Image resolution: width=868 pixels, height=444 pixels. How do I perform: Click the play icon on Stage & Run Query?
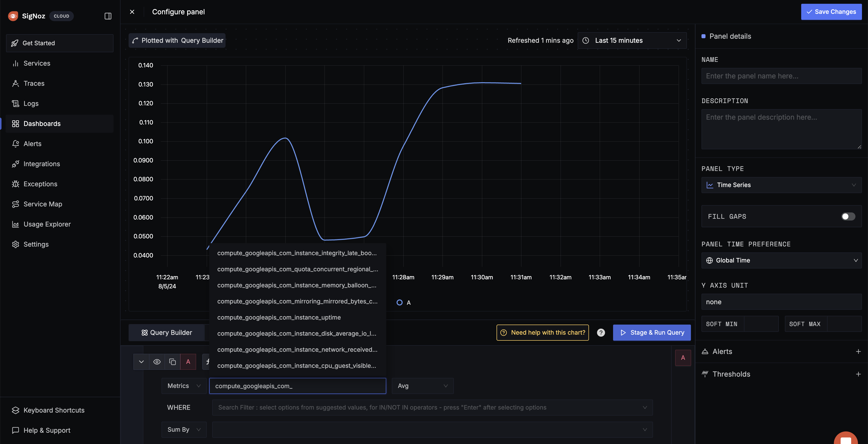pos(623,333)
